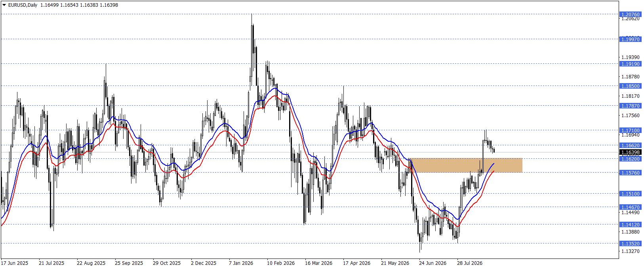Click the 1.18500 price level label
Screen dimensions: 644x268
[x=630, y=86]
